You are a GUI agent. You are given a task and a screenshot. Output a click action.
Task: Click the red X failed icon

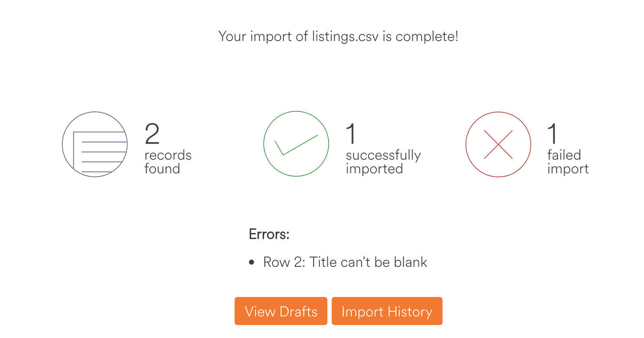[x=498, y=144]
